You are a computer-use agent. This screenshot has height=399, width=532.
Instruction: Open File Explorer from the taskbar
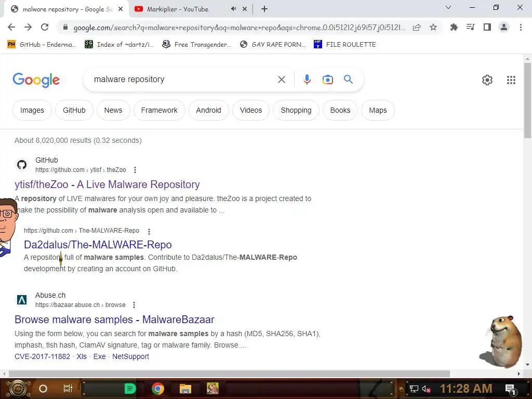(185, 389)
